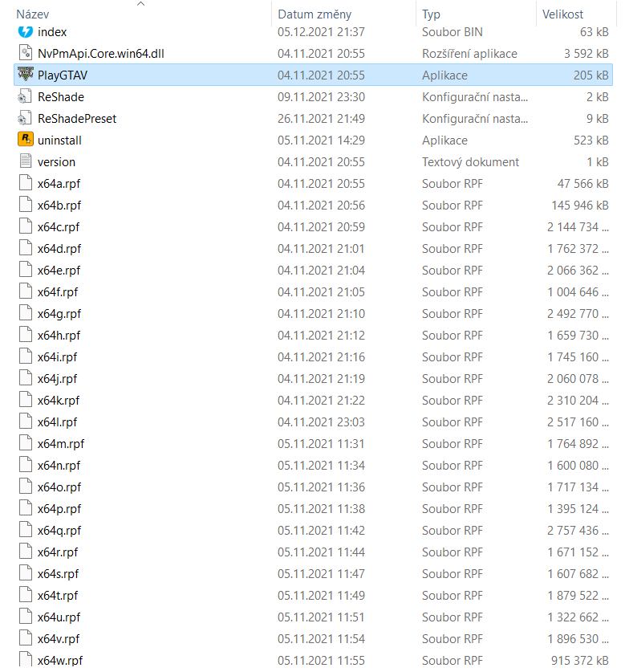Click the date 05.11.2021 11:31
This screenshot has height=672, width=625.
click(321, 444)
